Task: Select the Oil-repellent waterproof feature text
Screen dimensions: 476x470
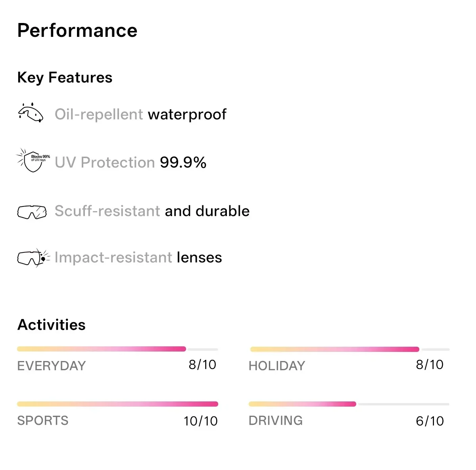Action: [x=140, y=115]
